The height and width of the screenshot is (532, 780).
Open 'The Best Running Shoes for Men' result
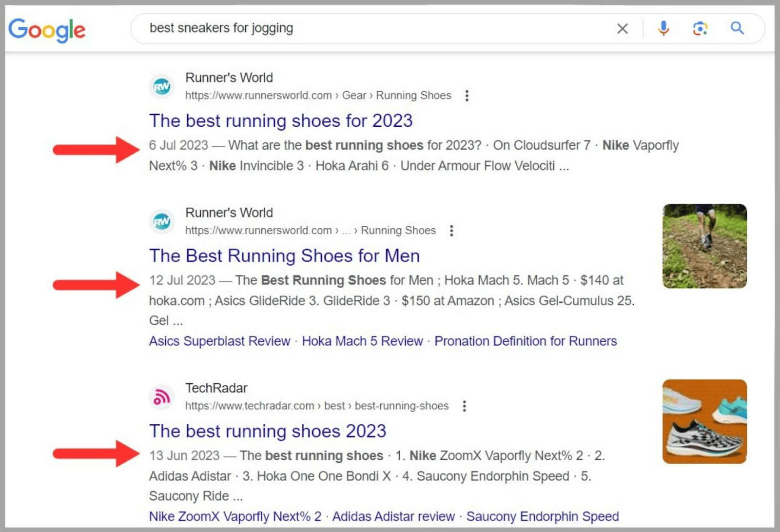[284, 256]
